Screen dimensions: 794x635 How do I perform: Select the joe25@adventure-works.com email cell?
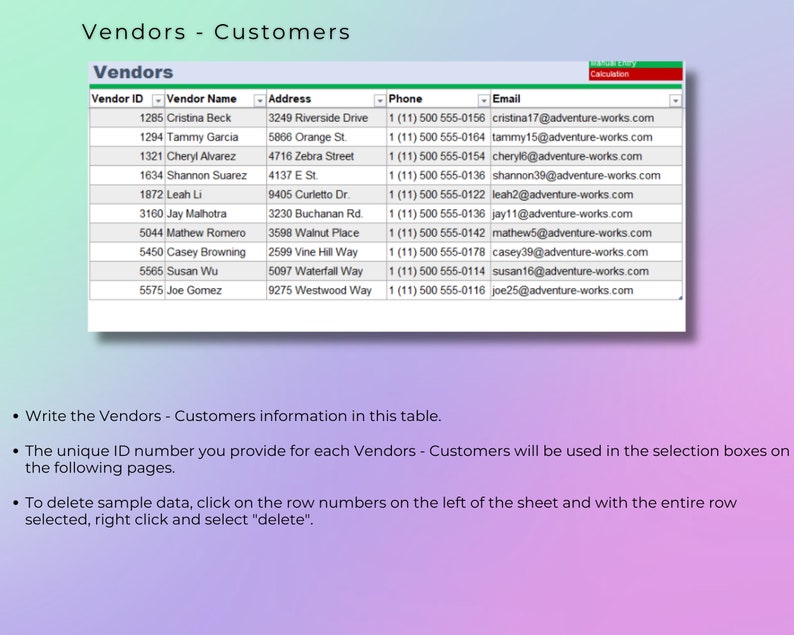coord(586,291)
